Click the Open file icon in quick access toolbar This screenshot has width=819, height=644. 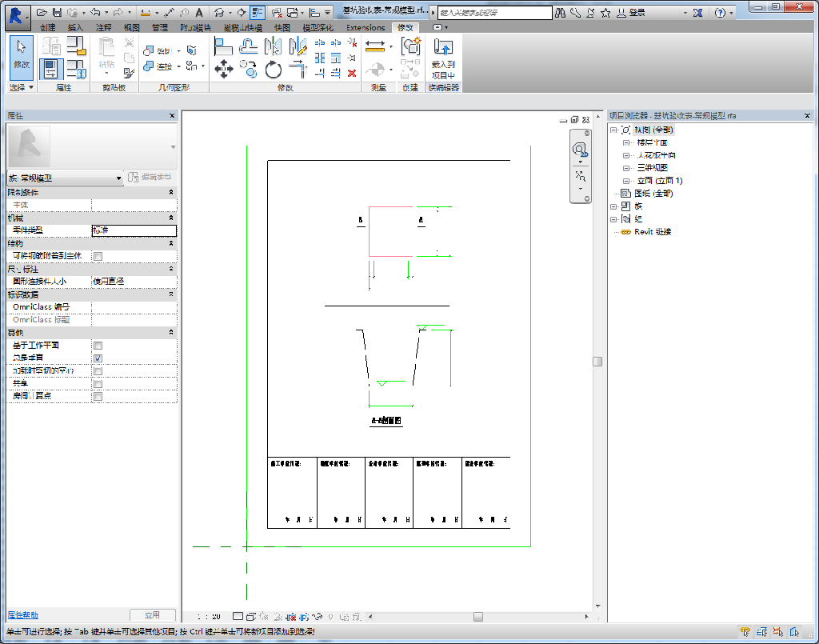point(42,13)
